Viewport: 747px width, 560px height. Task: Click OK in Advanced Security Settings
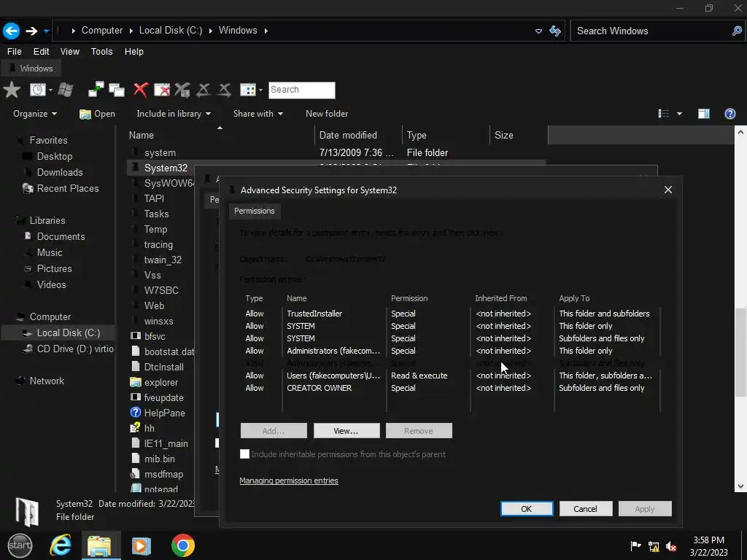527,508
